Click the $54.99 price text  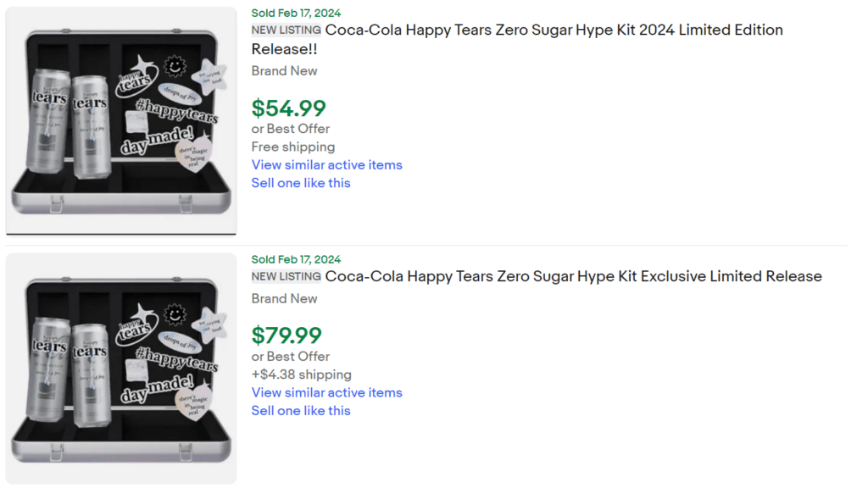(287, 108)
